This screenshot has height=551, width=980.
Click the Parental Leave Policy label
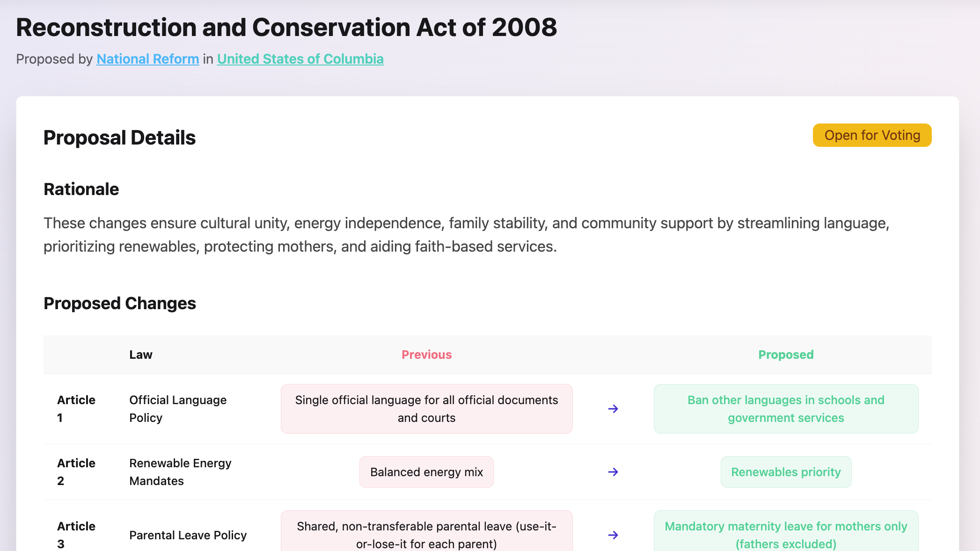[x=188, y=535]
